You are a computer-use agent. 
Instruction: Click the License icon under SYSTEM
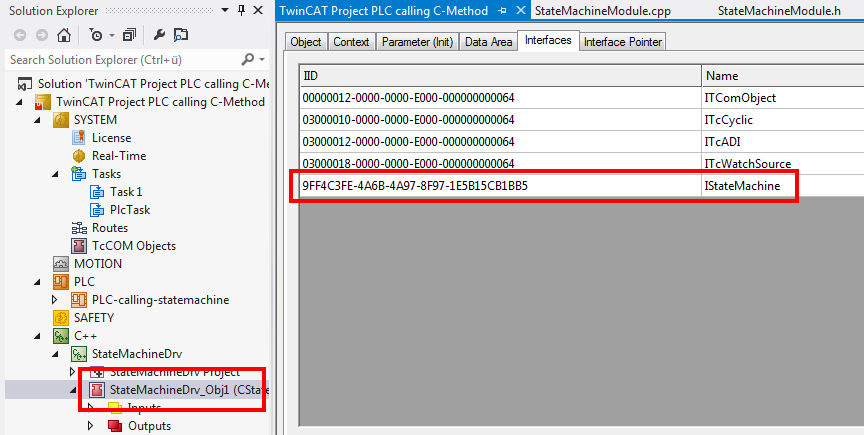79,138
